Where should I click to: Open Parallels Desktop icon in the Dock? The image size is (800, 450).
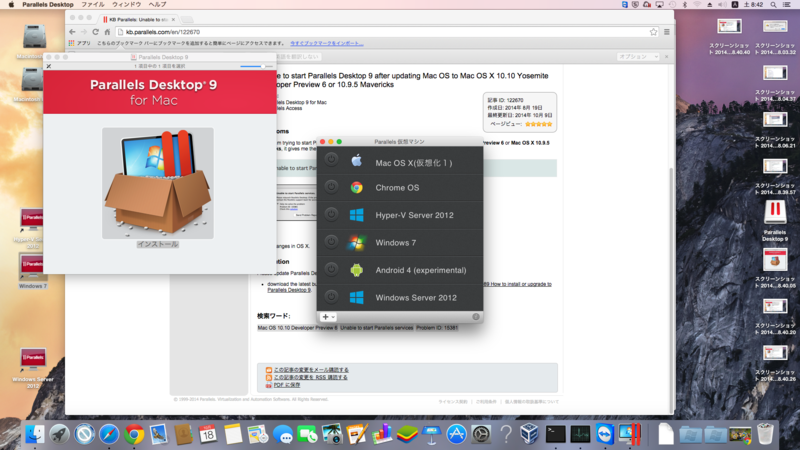630,434
